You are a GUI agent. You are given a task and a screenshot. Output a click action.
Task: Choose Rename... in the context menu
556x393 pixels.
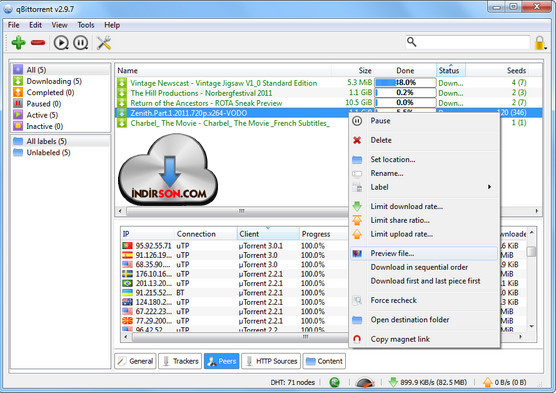click(424, 173)
